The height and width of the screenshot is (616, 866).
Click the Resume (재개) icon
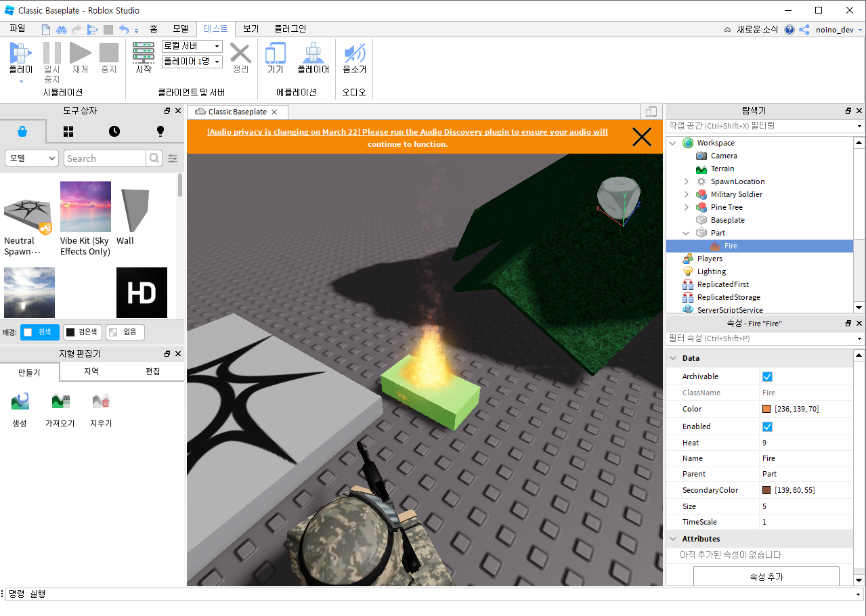tap(80, 53)
